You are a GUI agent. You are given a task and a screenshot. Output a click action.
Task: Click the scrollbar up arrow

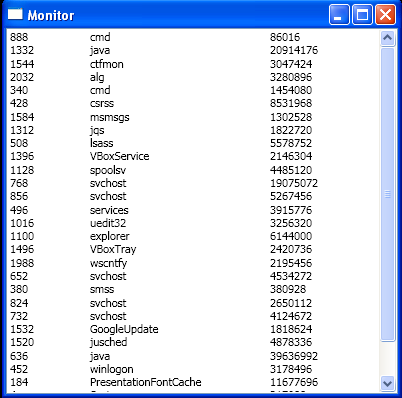pyautogui.click(x=387, y=38)
